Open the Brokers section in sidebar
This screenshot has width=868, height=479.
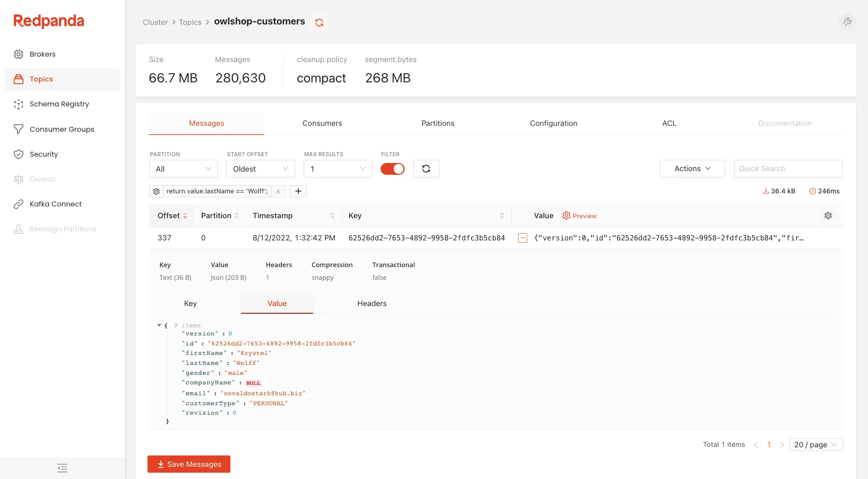42,54
